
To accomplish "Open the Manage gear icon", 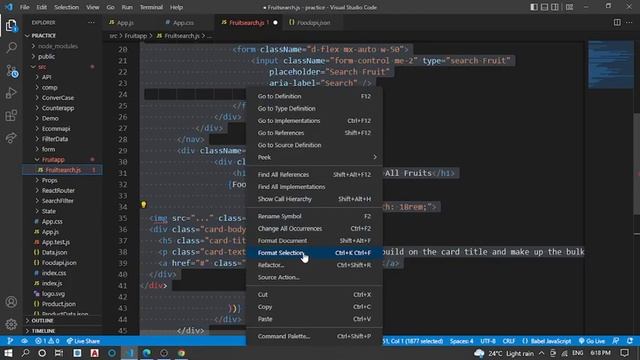I will (11, 324).
